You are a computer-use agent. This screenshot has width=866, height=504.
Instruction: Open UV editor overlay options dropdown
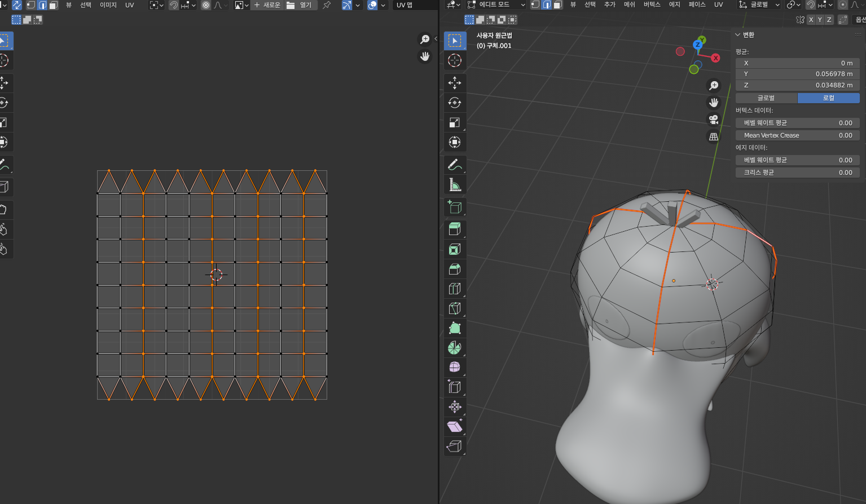tap(383, 5)
